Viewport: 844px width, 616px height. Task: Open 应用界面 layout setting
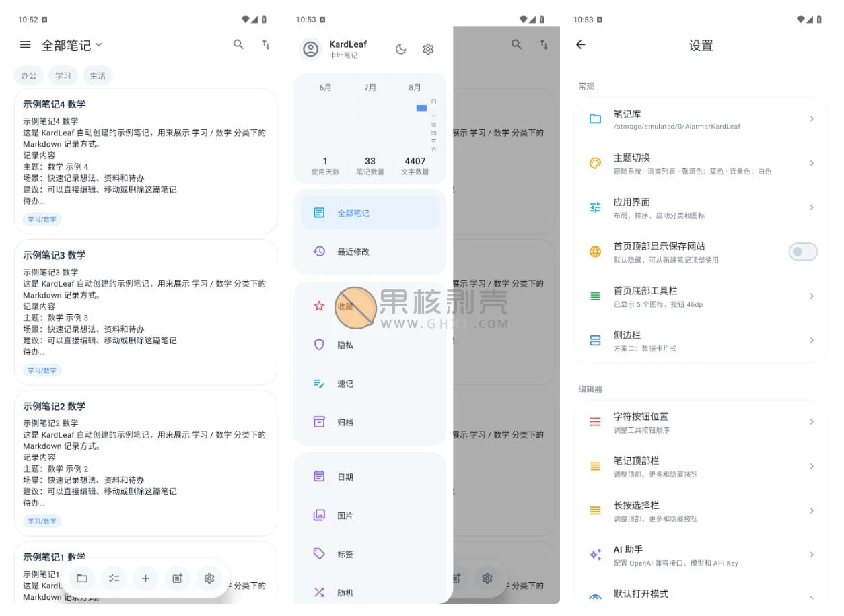(x=701, y=208)
